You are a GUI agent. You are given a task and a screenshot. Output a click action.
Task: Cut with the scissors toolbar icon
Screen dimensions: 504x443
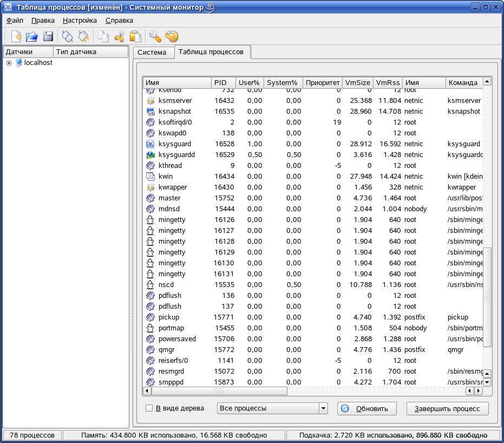(120, 37)
